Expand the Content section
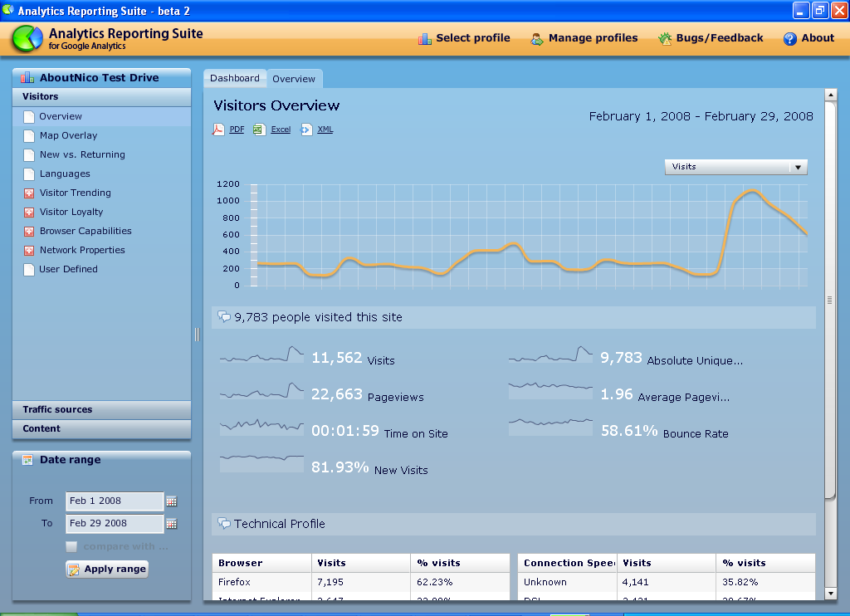The image size is (850, 616). coord(101,429)
